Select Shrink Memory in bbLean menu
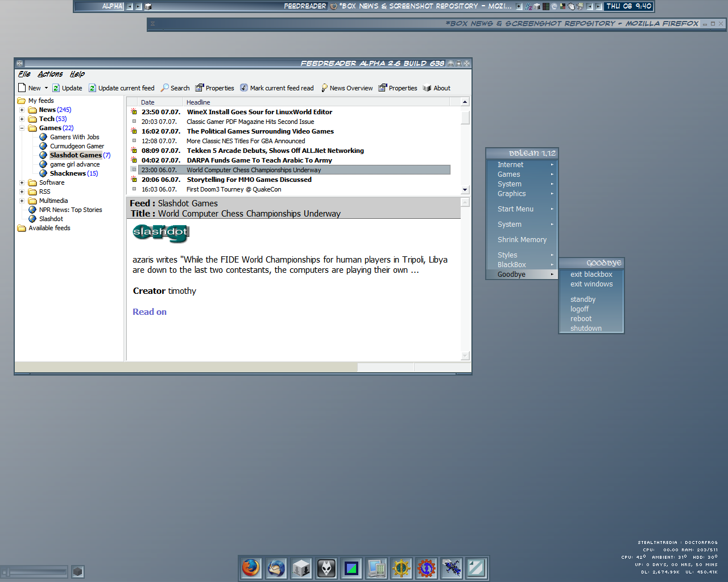 [x=522, y=240]
